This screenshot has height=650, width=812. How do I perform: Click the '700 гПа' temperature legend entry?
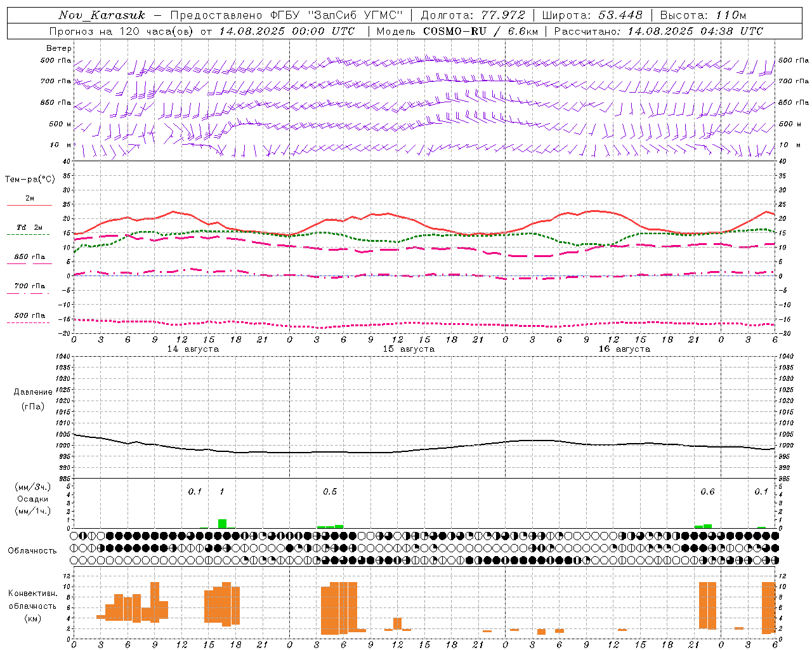tap(30, 286)
